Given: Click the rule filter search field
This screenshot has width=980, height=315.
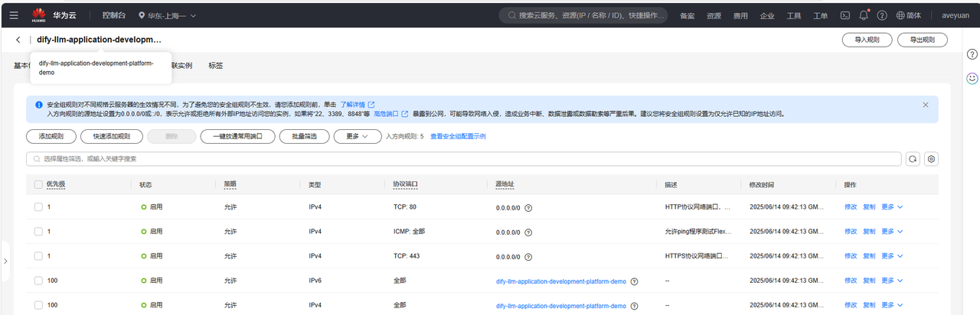Looking at the screenshot, I should [x=463, y=159].
